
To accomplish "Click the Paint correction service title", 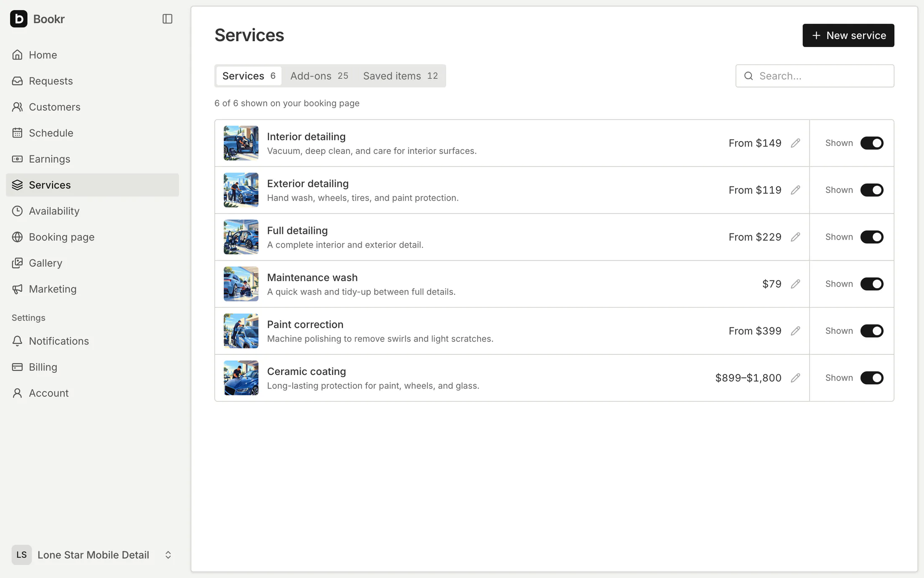I will point(305,325).
